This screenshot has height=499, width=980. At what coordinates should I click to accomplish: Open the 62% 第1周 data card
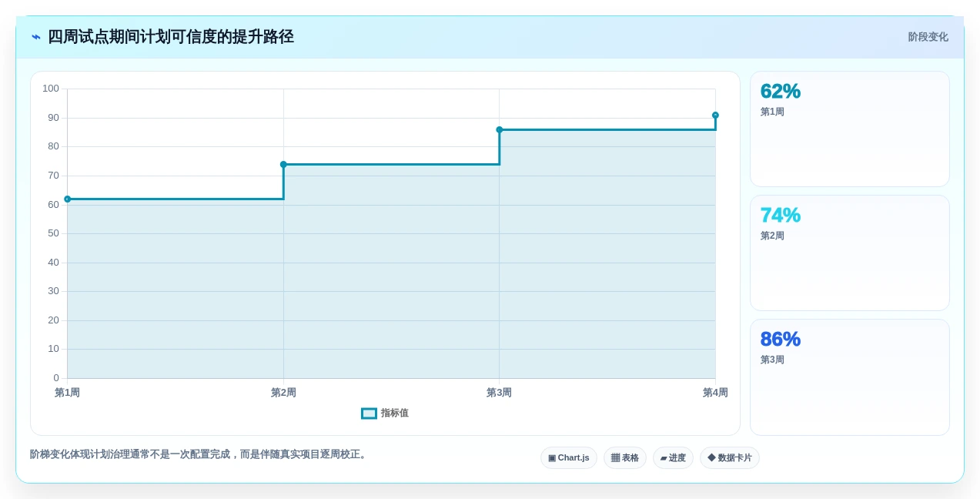(850, 129)
